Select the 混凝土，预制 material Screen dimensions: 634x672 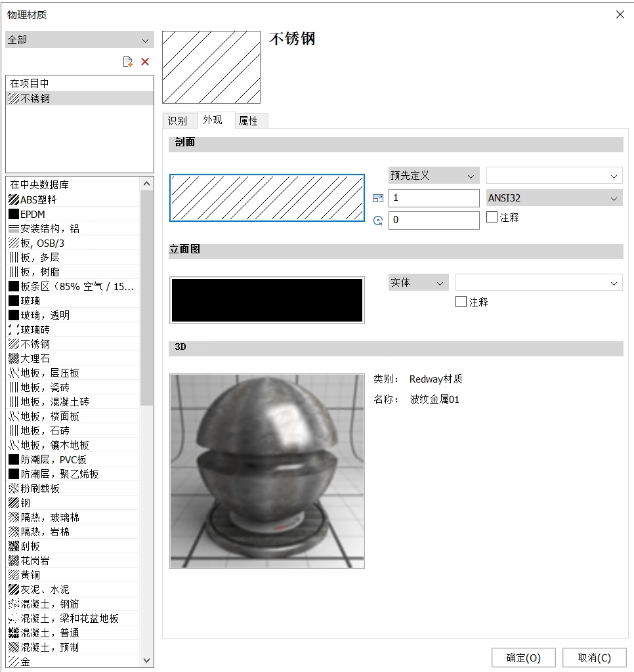click(x=74, y=647)
